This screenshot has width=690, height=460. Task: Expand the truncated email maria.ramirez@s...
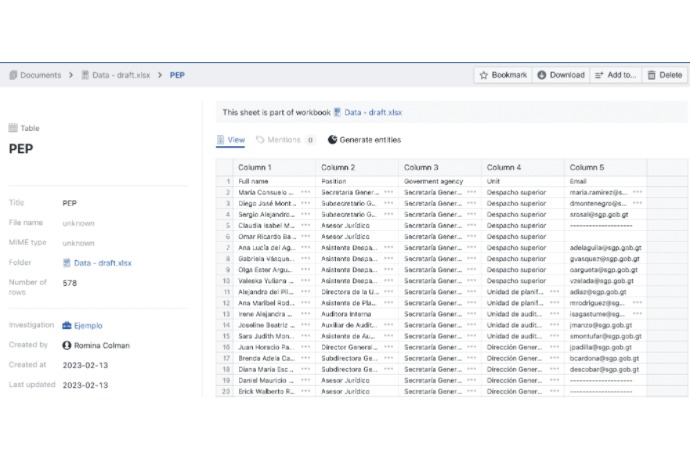coord(637,192)
